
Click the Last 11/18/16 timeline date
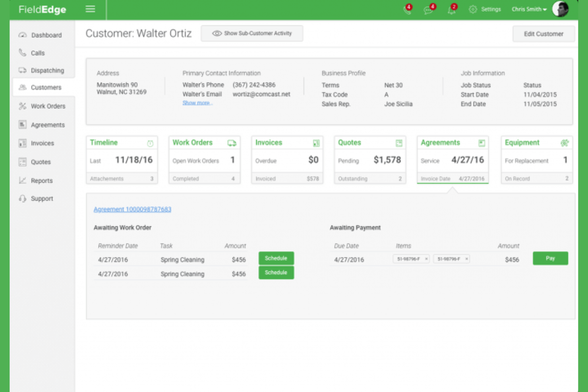134,160
